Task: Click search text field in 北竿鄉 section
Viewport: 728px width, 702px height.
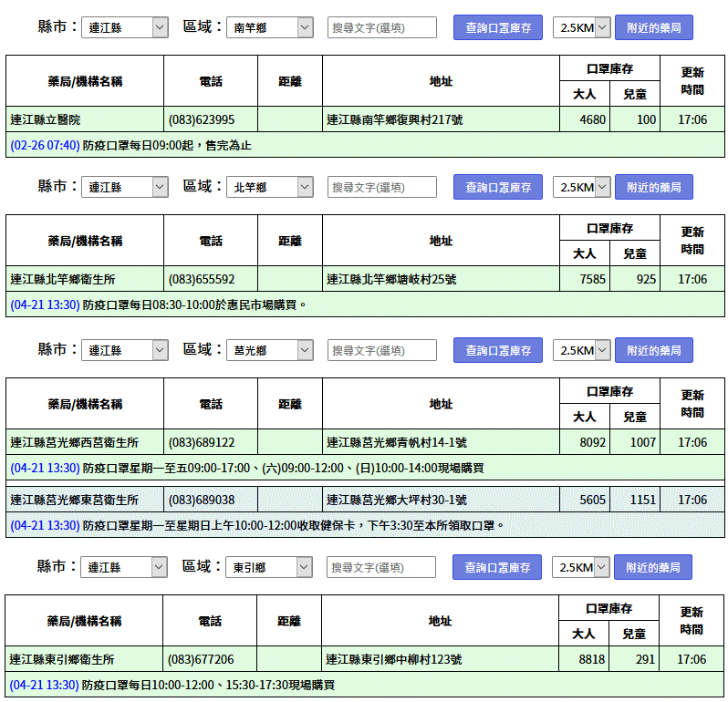Action: click(381, 187)
